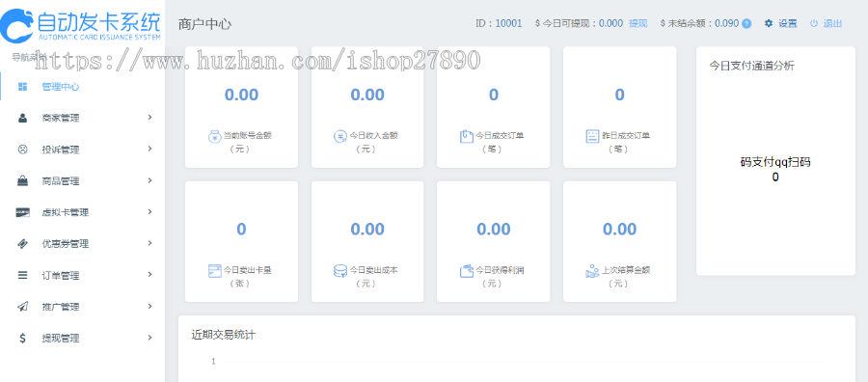Expand the 商家管理 chevron
The height and width of the screenshot is (382, 868).
pos(150,118)
